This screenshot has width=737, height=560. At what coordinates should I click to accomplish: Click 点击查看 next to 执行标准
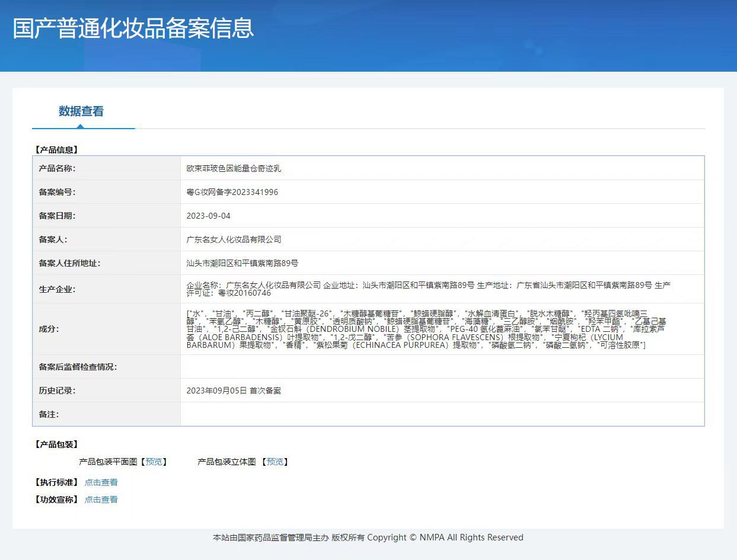pos(101,482)
